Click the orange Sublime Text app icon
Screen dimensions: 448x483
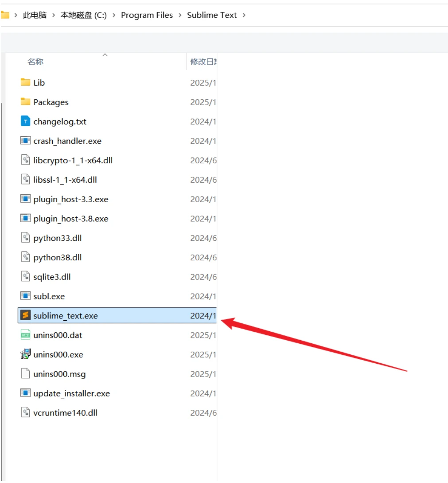click(x=25, y=315)
